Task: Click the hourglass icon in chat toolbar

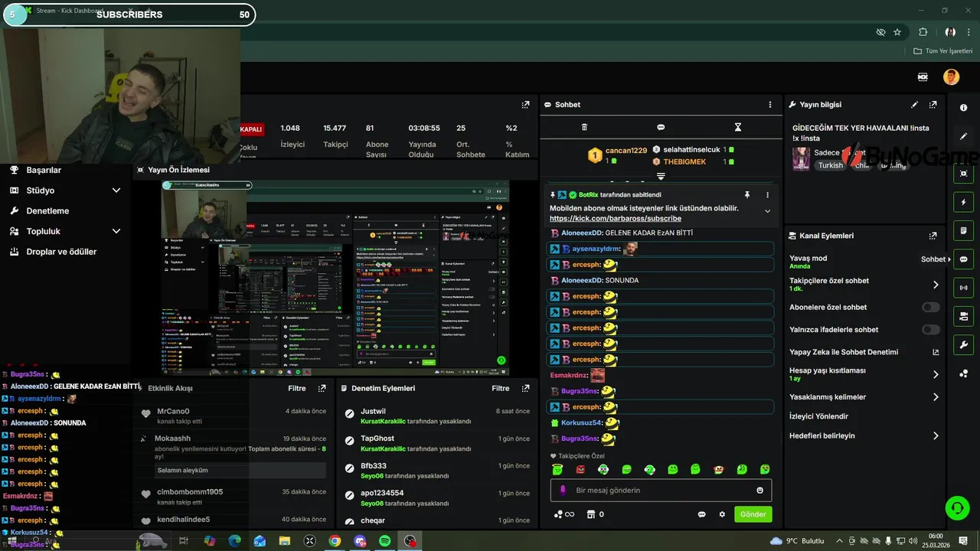Action: (738, 127)
